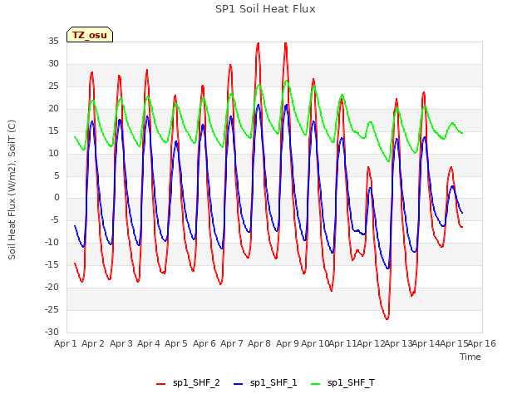Click the 10 y-axis tick label
532x399 pixels.
pyautogui.click(x=53, y=153)
